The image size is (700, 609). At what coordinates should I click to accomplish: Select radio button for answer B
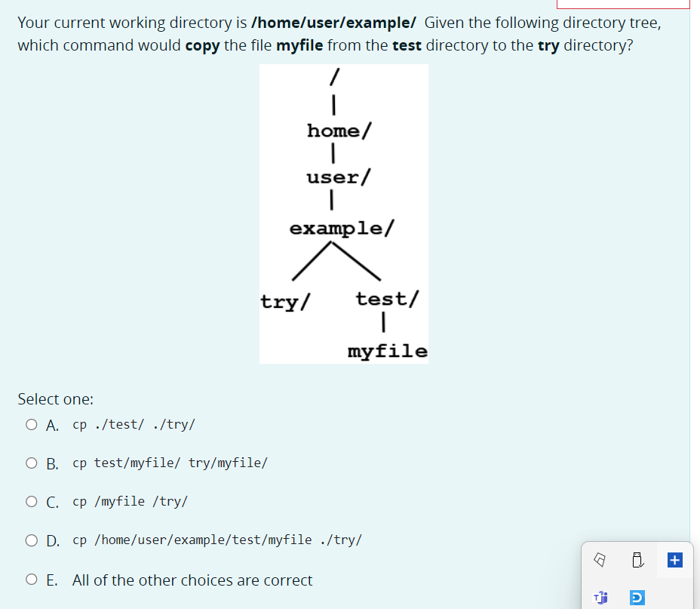click(31, 462)
